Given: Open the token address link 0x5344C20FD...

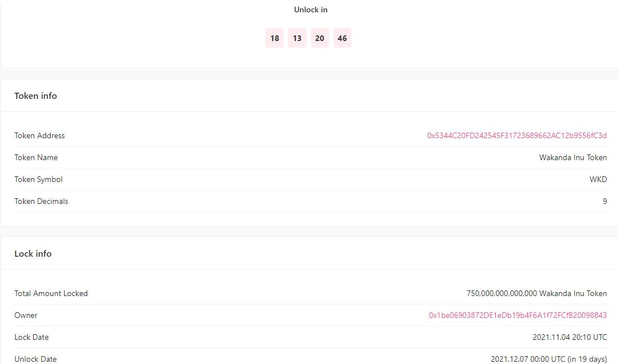Looking at the screenshot, I should click(x=517, y=135).
